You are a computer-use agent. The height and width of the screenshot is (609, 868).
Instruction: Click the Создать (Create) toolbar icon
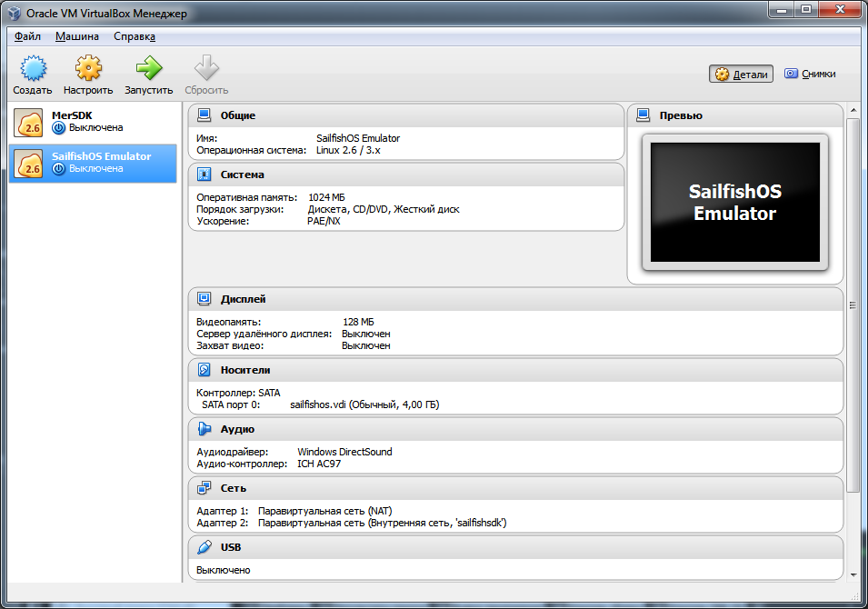click(x=33, y=69)
